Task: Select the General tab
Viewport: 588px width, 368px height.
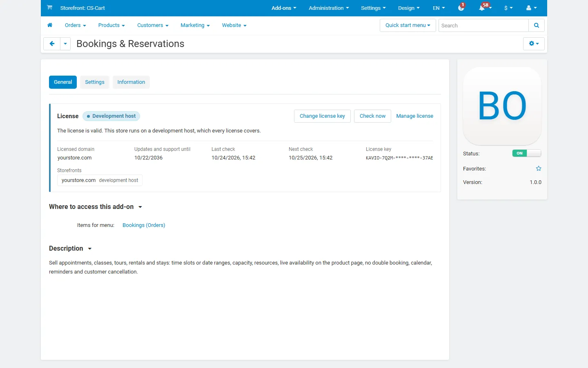Action: click(63, 82)
